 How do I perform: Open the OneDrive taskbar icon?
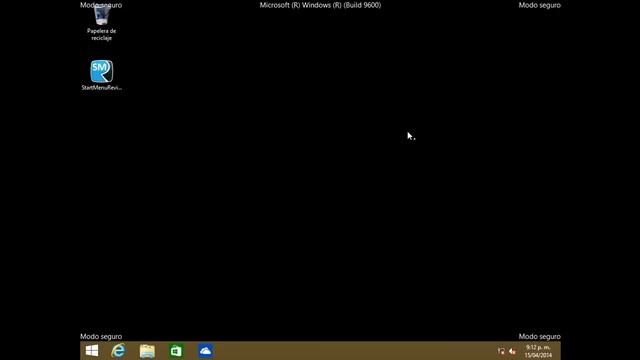[x=205, y=351]
